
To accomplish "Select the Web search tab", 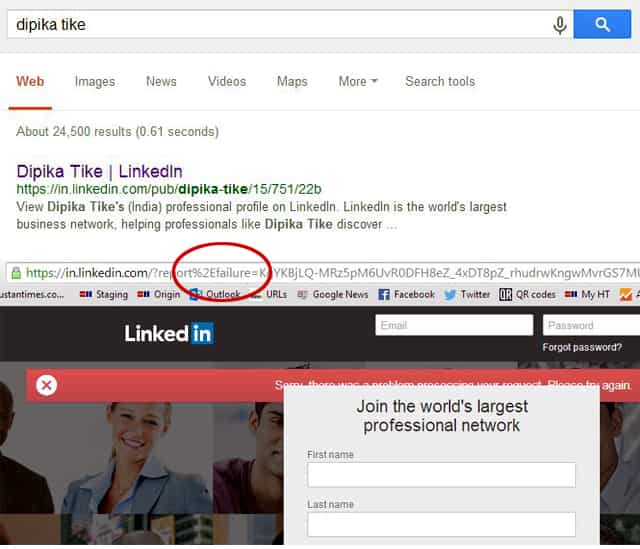I will [x=30, y=81].
